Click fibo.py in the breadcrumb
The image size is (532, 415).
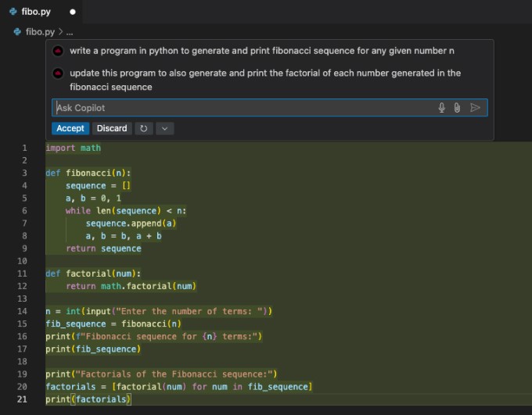(x=40, y=32)
